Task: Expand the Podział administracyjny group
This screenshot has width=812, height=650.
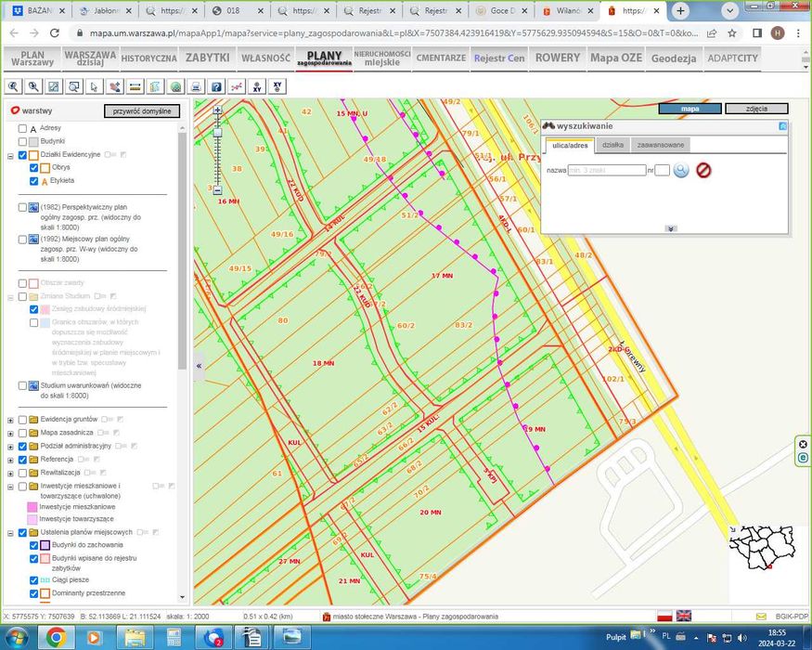Action: pyautogui.click(x=10, y=447)
